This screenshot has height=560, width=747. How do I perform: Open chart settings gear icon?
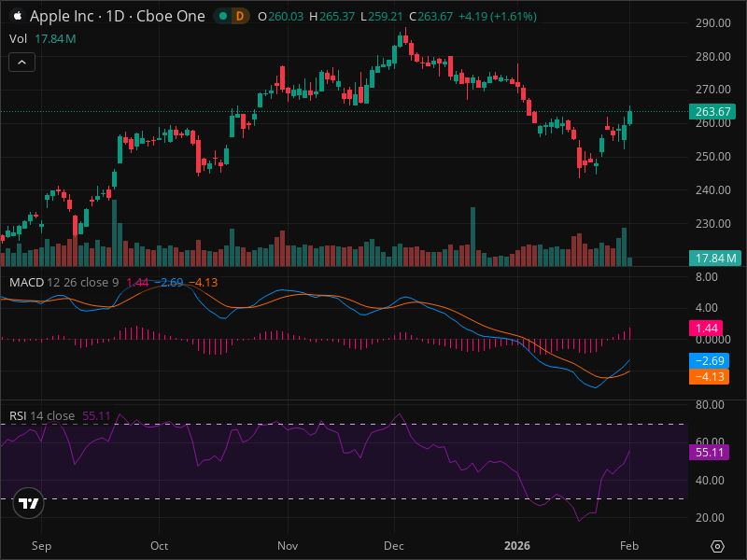coord(717,546)
